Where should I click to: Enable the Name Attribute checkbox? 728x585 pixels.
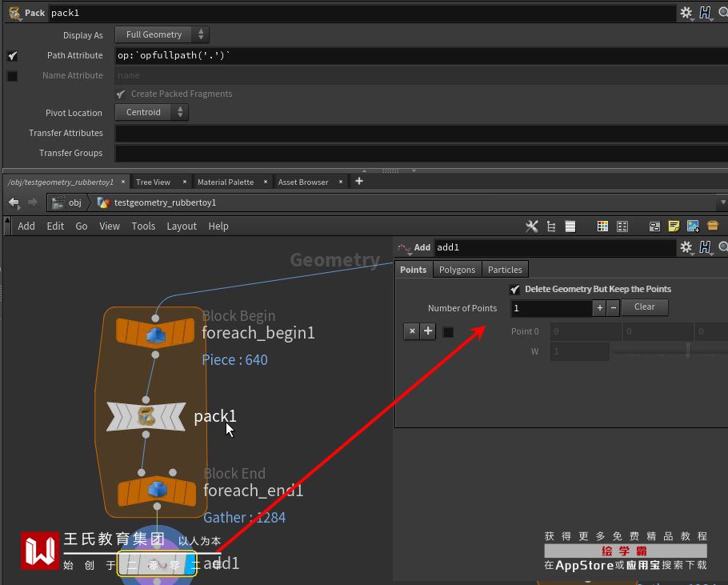tap(13, 76)
